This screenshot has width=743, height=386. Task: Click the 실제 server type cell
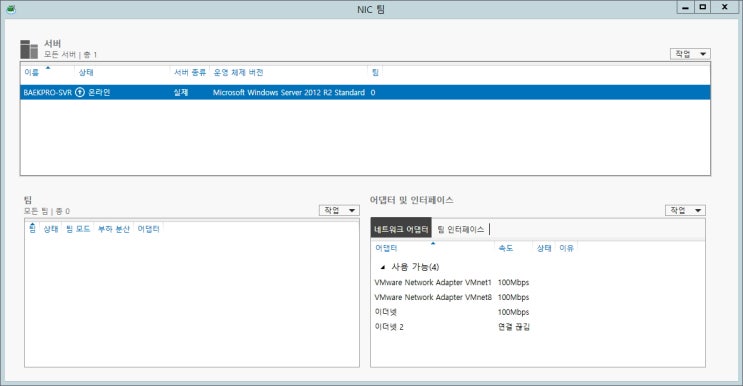point(181,92)
